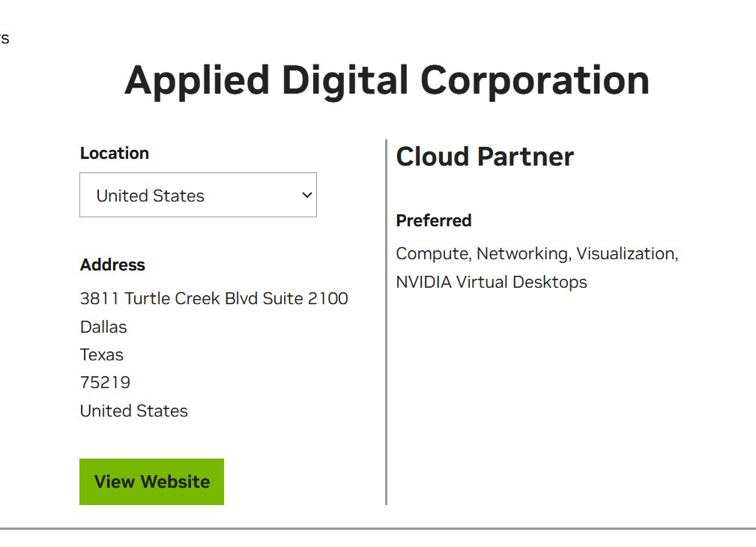756x547 pixels.
Task: Click United States under the address
Action: click(134, 411)
